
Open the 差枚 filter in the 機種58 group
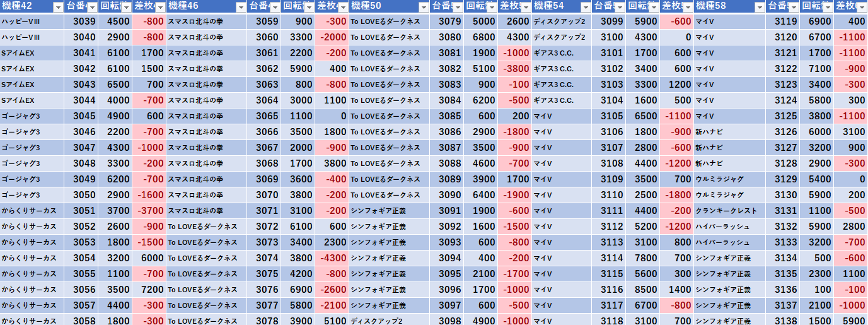[862, 7]
